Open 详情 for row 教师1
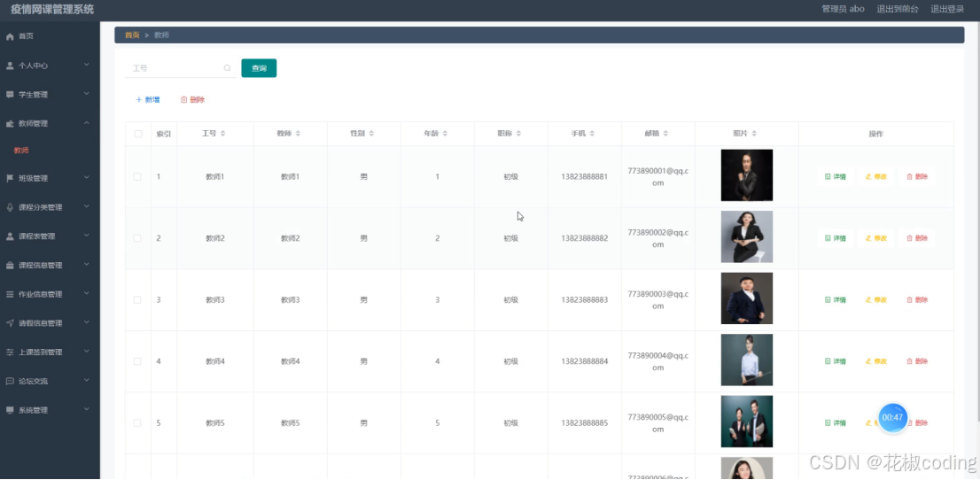This screenshot has height=480, width=980. point(835,177)
